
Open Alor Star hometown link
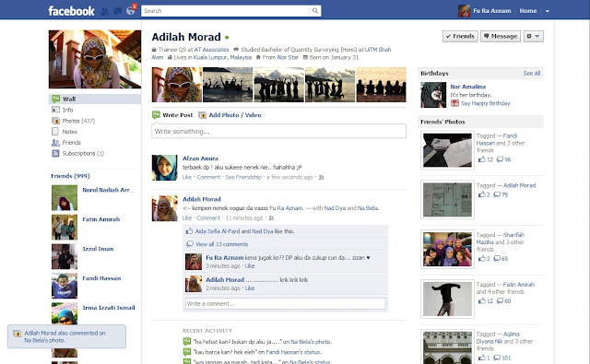tap(288, 57)
